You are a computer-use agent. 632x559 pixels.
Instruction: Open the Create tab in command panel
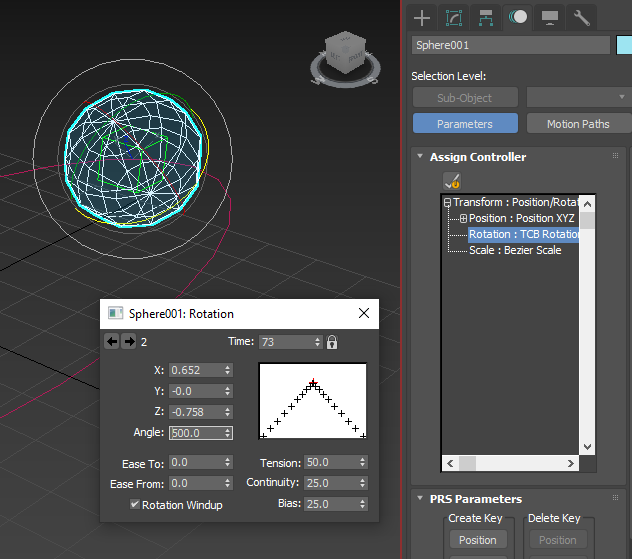pos(422,17)
